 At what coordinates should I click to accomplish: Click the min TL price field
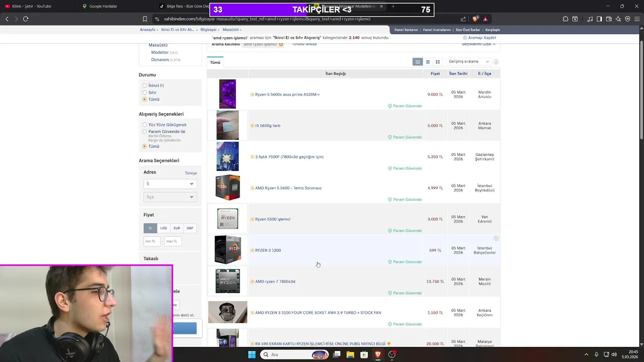151,241
